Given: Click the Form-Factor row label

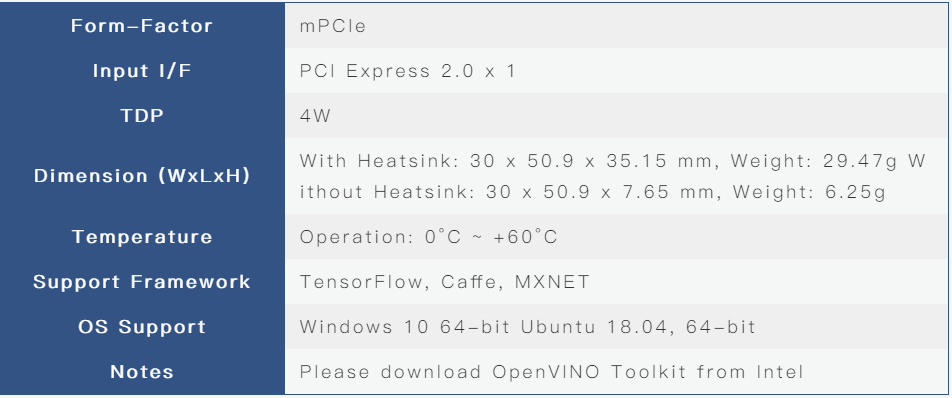Looking at the screenshot, I should 142,26.
